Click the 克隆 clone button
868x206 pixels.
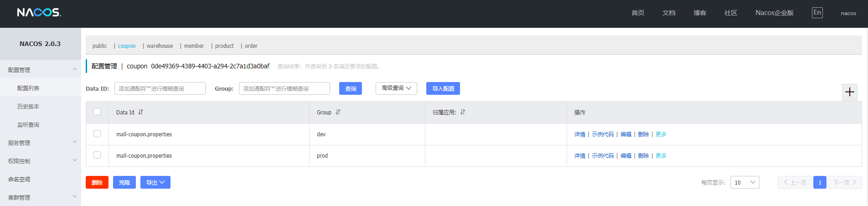124,182
